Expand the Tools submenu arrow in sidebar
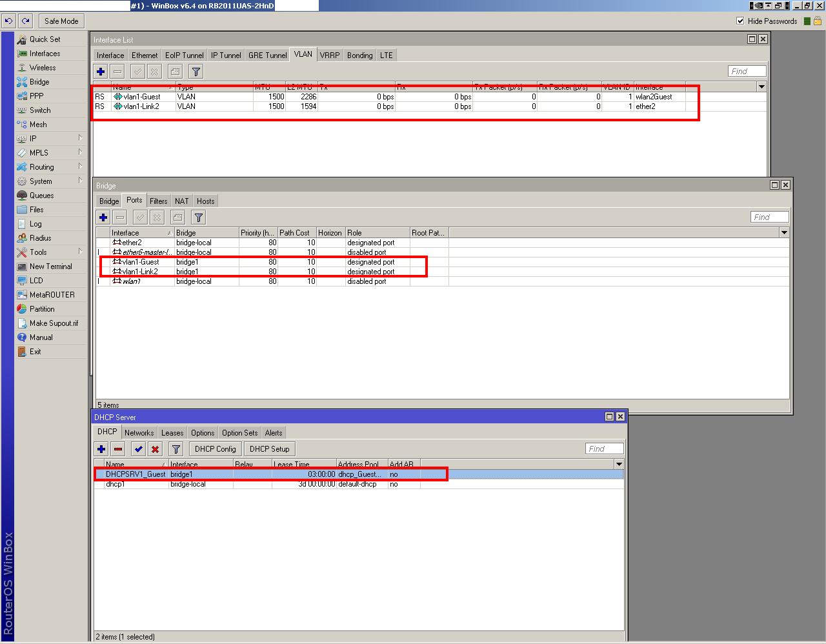The width and height of the screenshot is (826, 644). click(81, 252)
